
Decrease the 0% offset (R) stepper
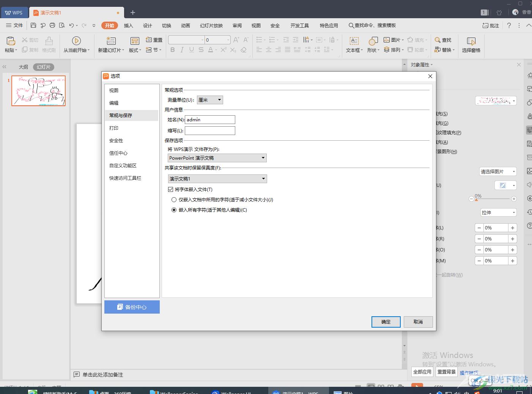479,239
